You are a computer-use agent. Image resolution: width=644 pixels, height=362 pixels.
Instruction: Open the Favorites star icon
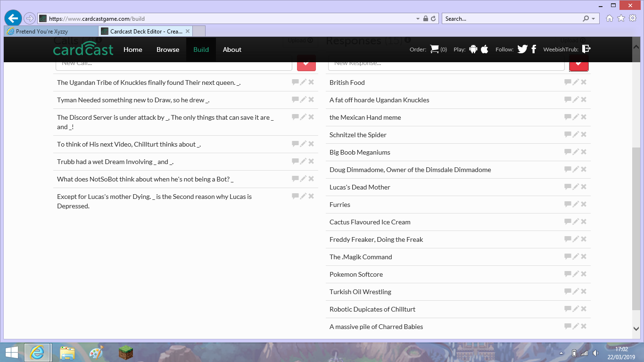621,18
